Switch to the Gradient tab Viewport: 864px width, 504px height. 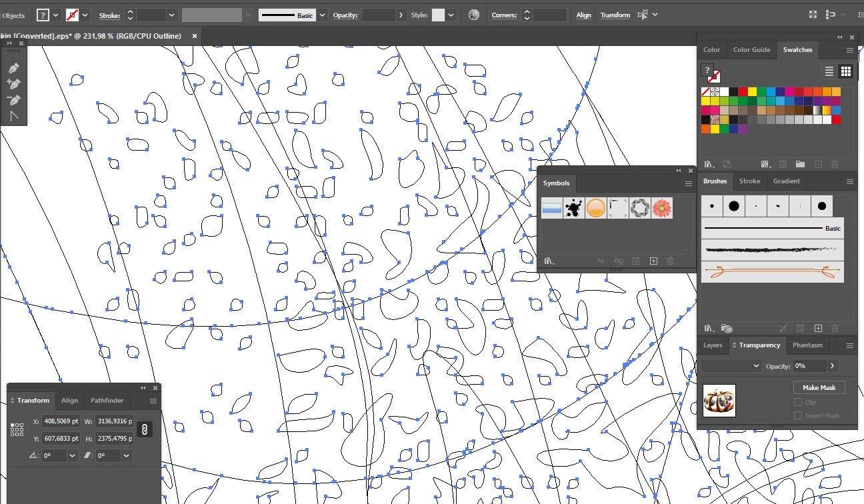tap(786, 181)
